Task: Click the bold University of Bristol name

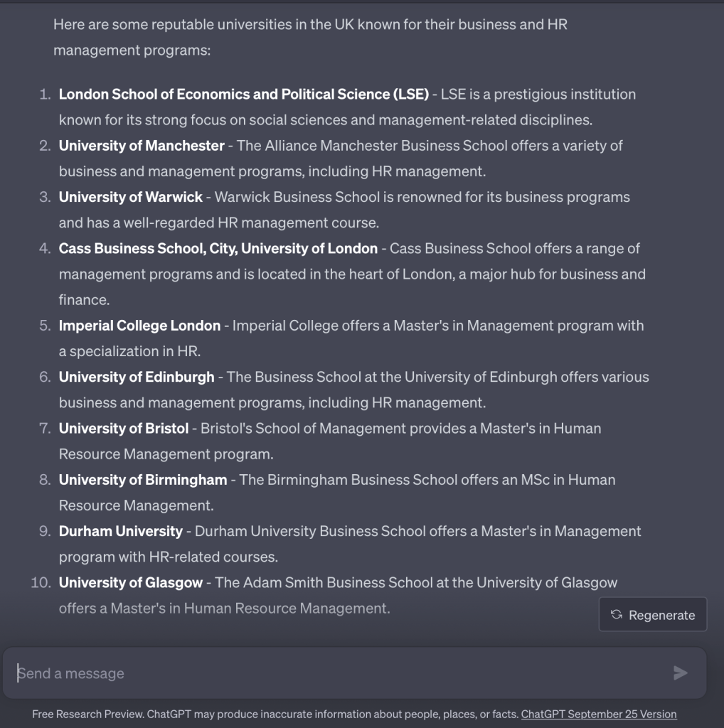Action: click(124, 428)
